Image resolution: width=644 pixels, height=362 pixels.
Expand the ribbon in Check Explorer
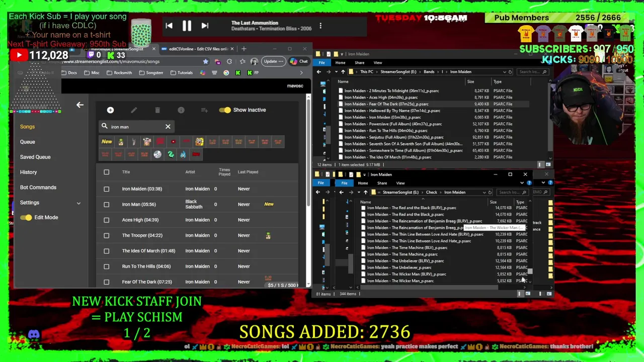pos(522,183)
